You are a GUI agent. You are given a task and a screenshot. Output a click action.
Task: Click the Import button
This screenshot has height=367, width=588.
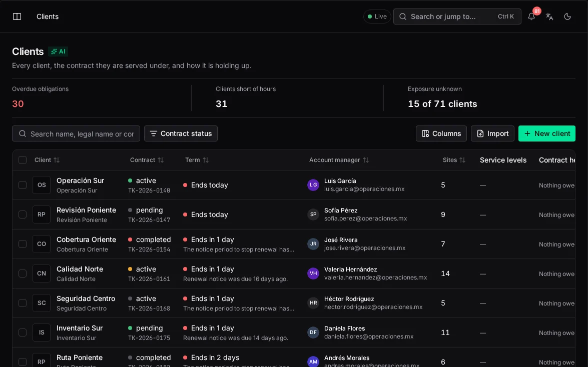coord(492,133)
